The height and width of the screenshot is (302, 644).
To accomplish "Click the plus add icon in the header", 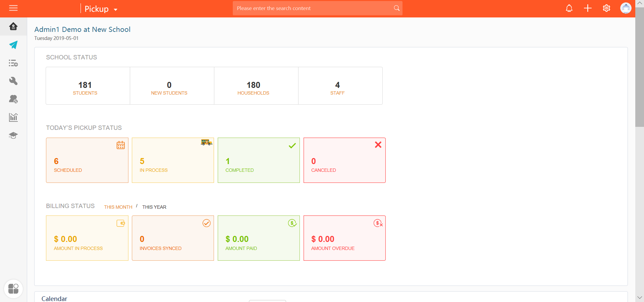I will pyautogui.click(x=588, y=8).
